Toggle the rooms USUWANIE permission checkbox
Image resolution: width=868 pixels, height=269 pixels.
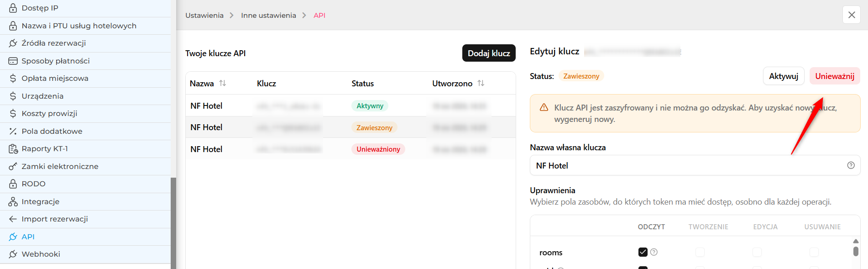point(814,252)
